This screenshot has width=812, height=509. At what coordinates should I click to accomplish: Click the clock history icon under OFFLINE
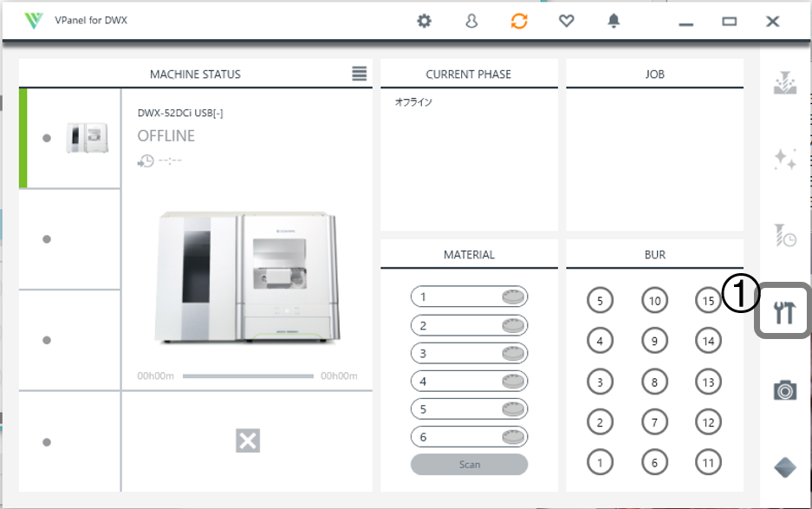(146, 161)
